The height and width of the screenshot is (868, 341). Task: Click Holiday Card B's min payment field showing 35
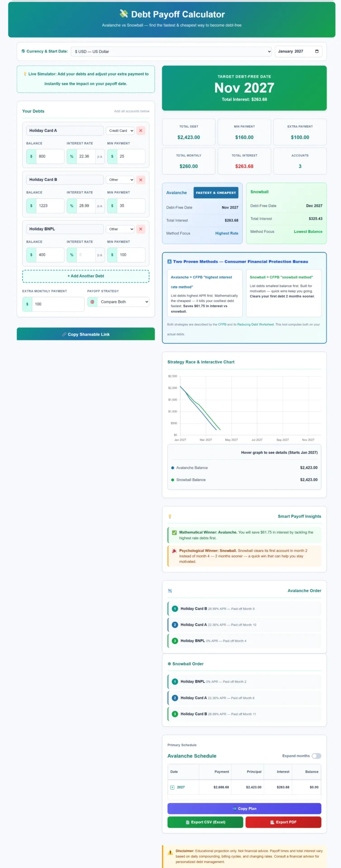point(131,206)
